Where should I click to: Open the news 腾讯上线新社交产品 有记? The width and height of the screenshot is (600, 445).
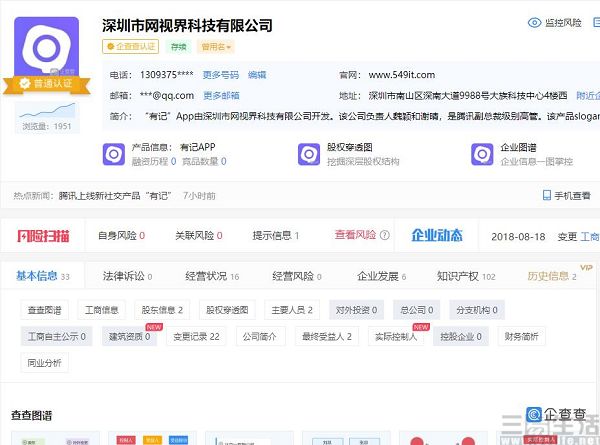tap(115, 196)
